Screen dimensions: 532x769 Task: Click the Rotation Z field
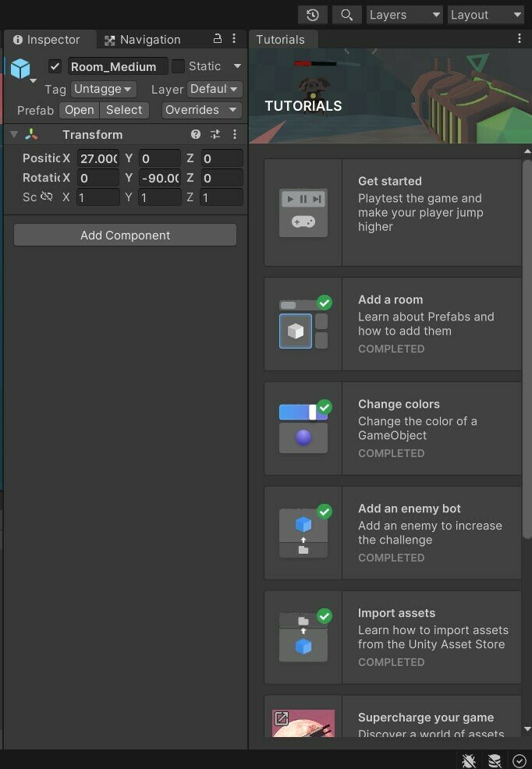(x=222, y=178)
